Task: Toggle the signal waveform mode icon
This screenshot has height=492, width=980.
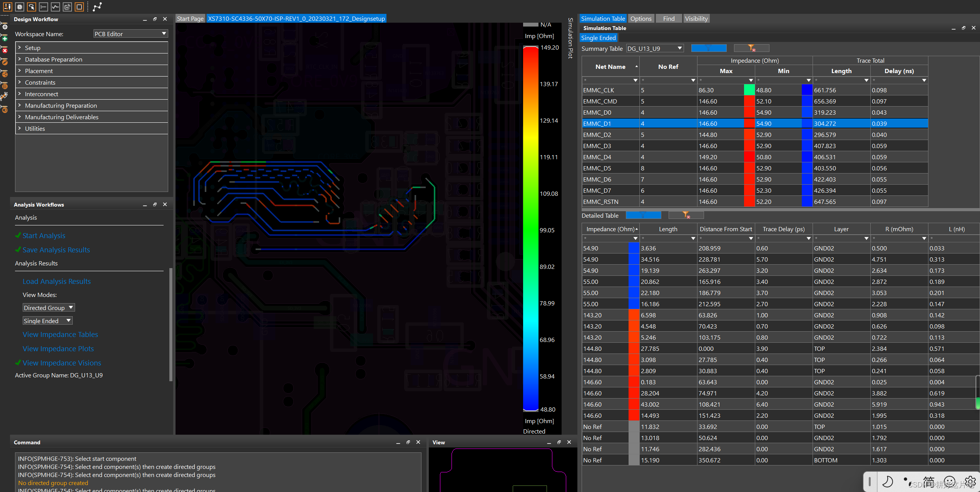Action: point(55,7)
